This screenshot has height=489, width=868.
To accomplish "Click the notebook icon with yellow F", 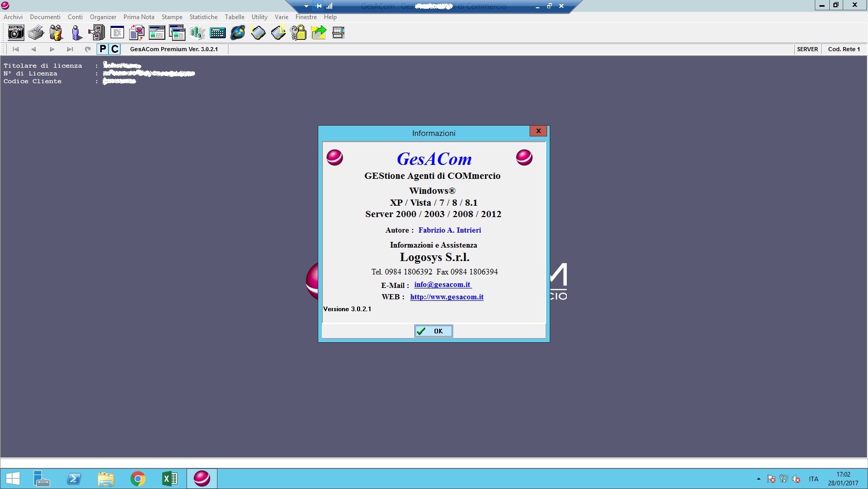I will click(278, 33).
